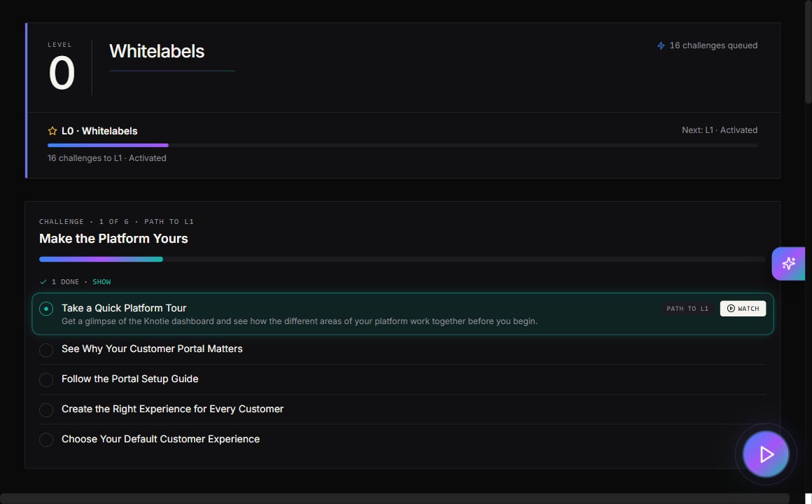Open Choose Your Default Customer Experience
Screen dimensions: 812x504
(160, 439)
